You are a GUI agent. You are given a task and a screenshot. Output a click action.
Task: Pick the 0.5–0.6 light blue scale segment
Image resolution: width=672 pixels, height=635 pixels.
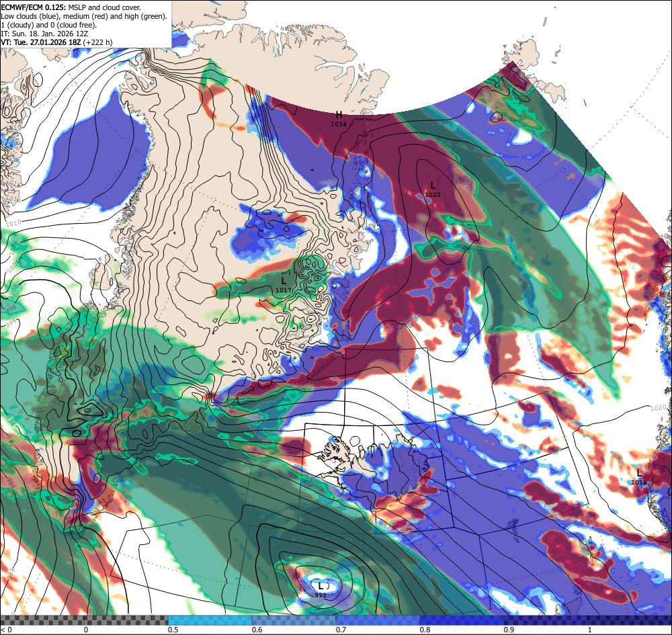pos(210,620)
